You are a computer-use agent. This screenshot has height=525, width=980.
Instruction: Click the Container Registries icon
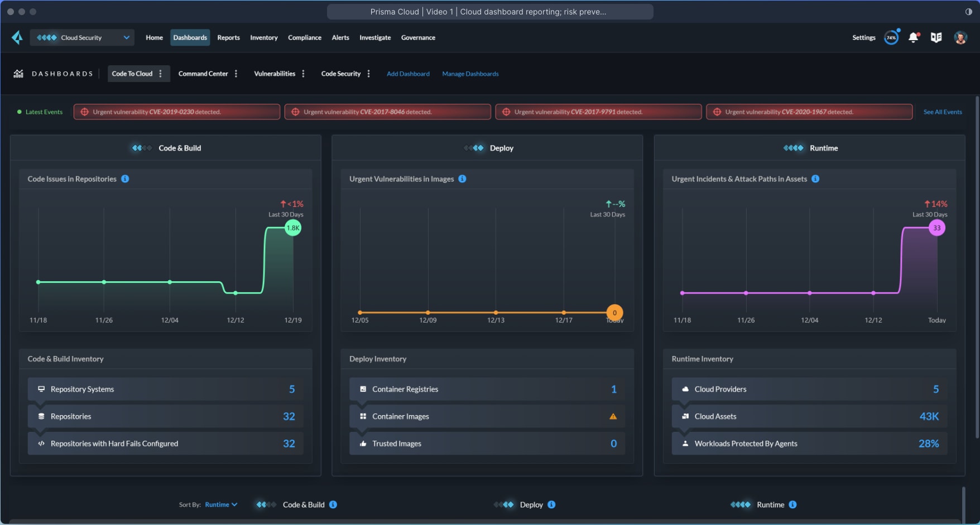pos(363,389)
